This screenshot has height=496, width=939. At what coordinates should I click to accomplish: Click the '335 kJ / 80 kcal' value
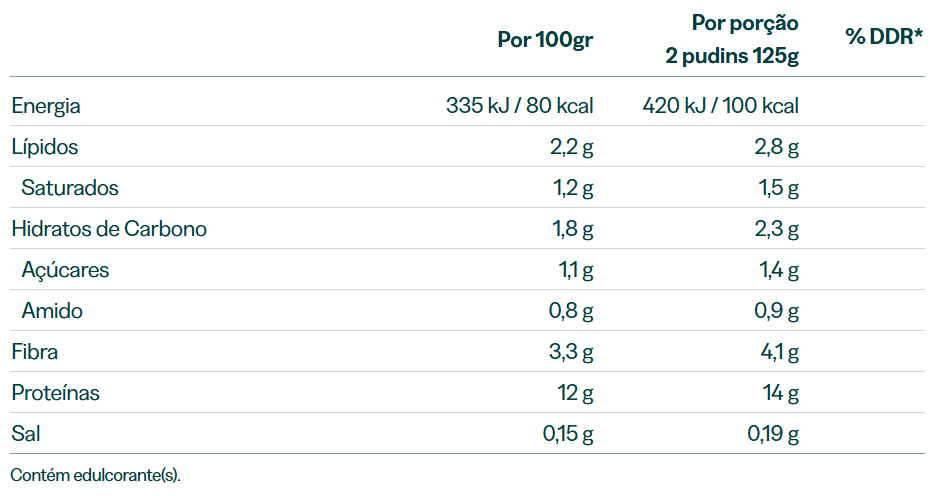[519, 105]
